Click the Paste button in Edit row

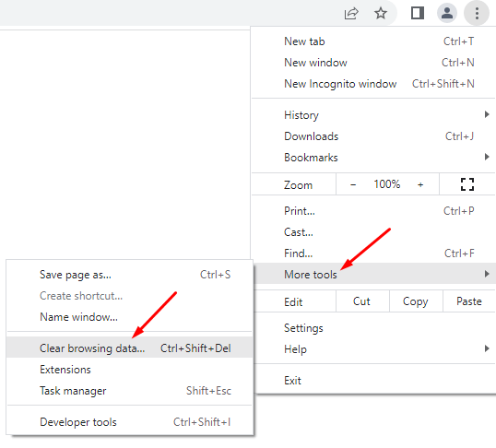coord(469,301)
